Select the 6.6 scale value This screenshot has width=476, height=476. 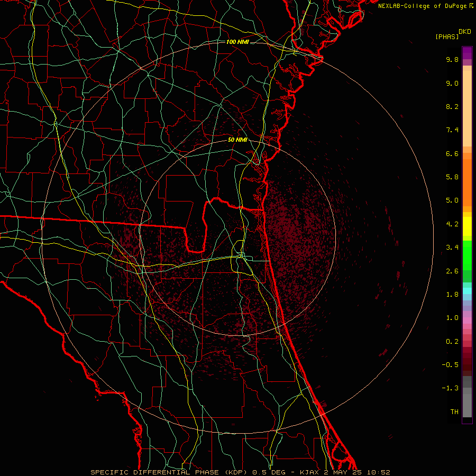(x=452, y=153)
